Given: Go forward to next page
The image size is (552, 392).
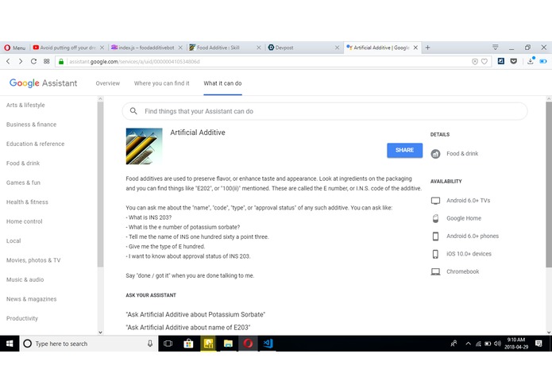Looking at the screenshot, I should [21, 62].
